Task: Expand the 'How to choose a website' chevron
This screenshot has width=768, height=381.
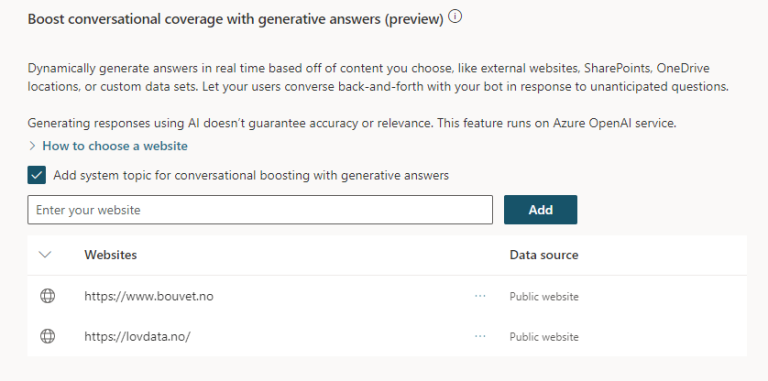Action: 32,146
